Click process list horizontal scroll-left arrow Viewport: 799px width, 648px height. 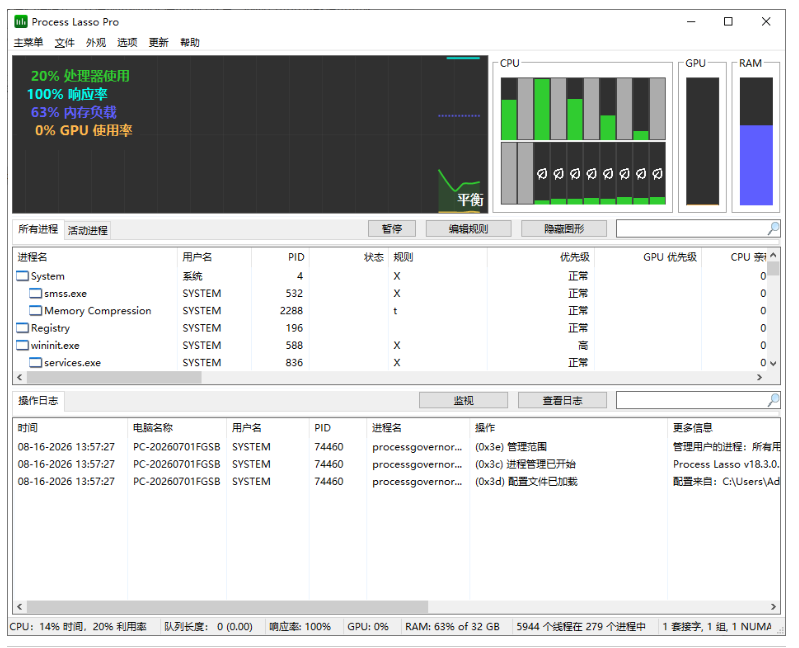pyautogui.click(x=19, y=377)
